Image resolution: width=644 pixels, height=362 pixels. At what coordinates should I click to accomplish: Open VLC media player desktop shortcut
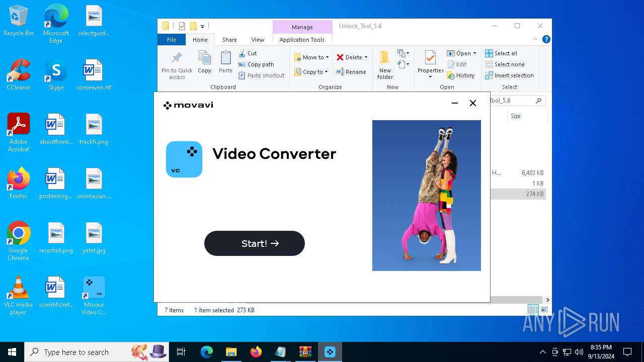pos(19,296)
